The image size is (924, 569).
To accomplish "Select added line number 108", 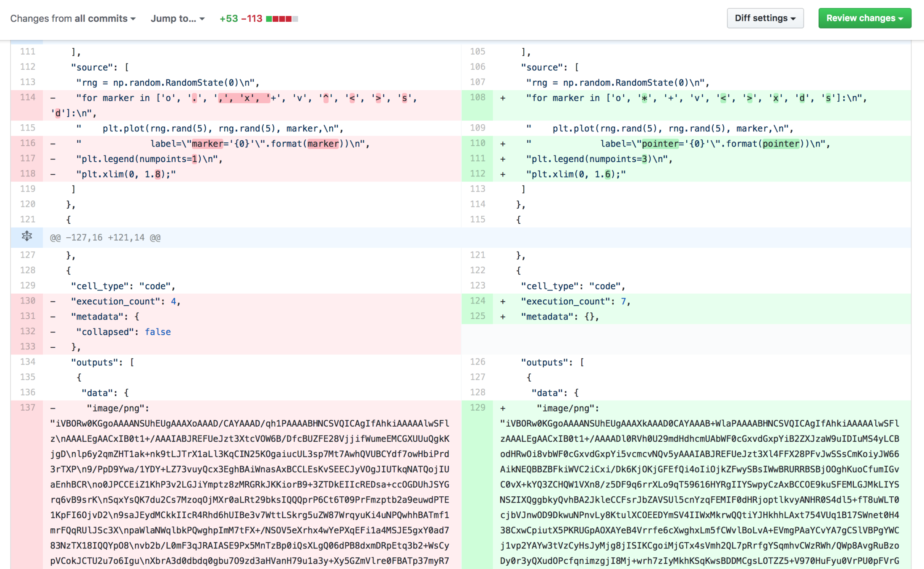I will (x=478, y=97).
